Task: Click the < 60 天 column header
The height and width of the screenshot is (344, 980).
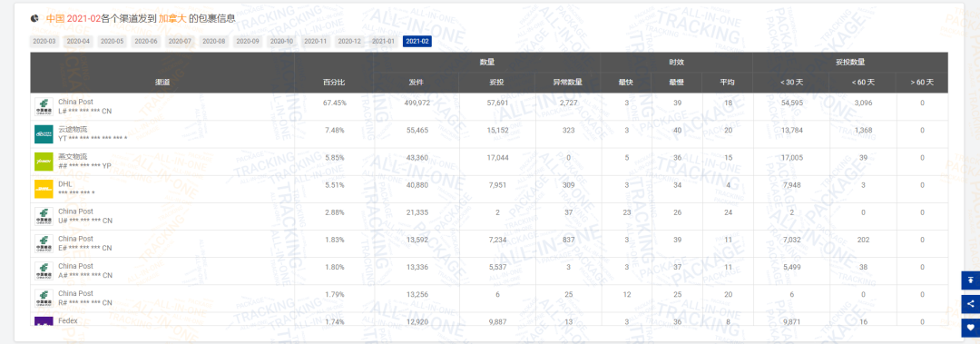Action: click(863, 83)
